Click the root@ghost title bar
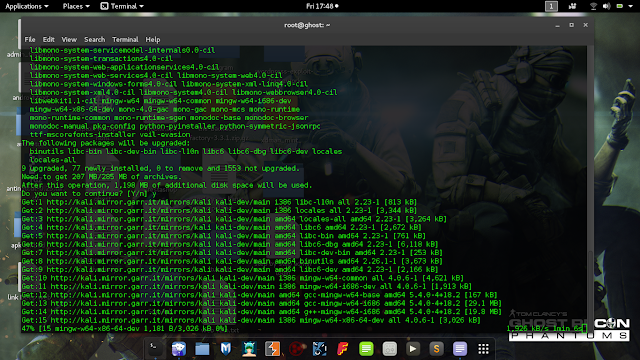This screenshot has height=360, width=640. click(307, 25)
